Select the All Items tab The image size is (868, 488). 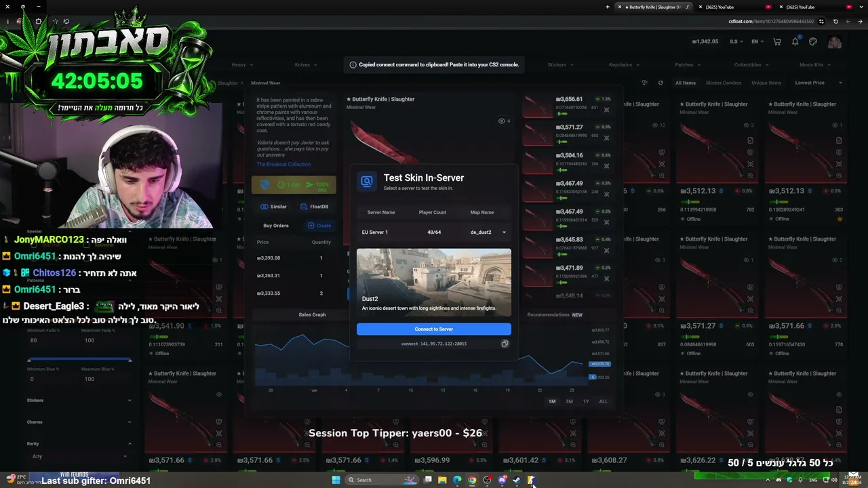point(685,83)
